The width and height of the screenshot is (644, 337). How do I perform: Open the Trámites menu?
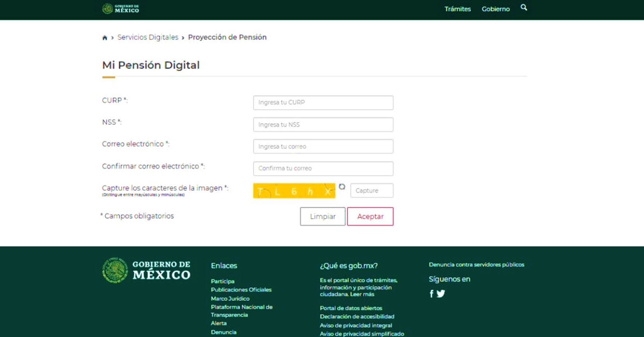click(x=457, y=9)
